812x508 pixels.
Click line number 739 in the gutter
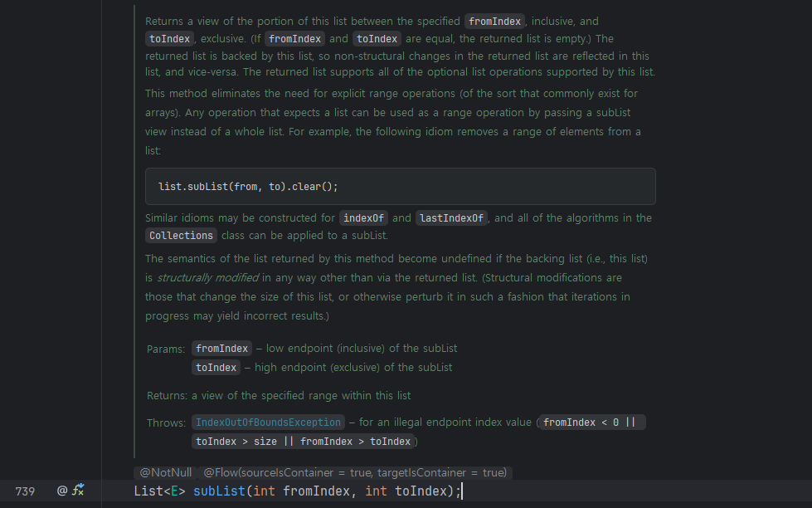pyautogui.click(x=25, y=491)
